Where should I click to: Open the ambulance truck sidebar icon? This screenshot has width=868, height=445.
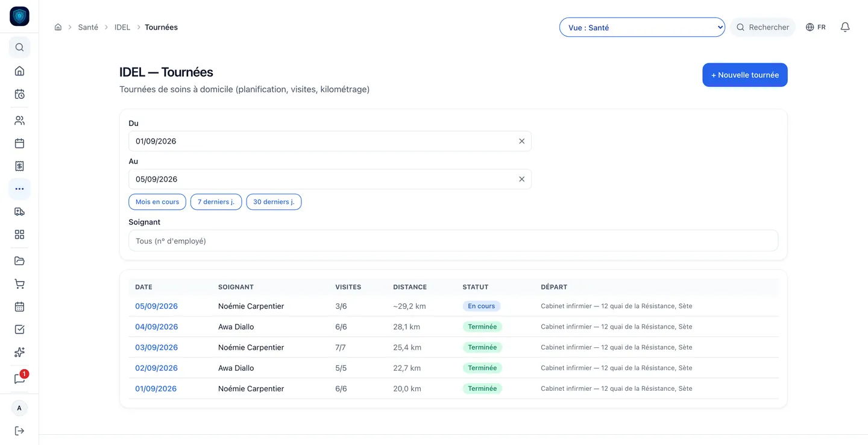19,212
